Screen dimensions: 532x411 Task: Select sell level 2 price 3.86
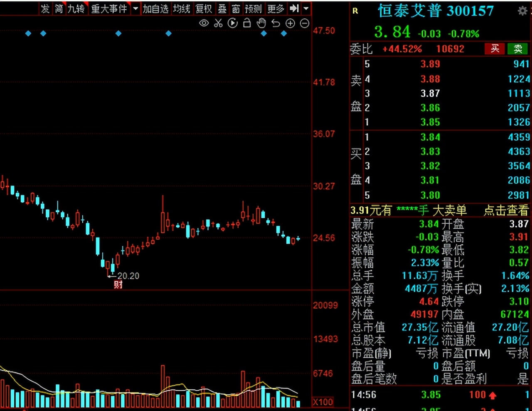coord(430,108)
